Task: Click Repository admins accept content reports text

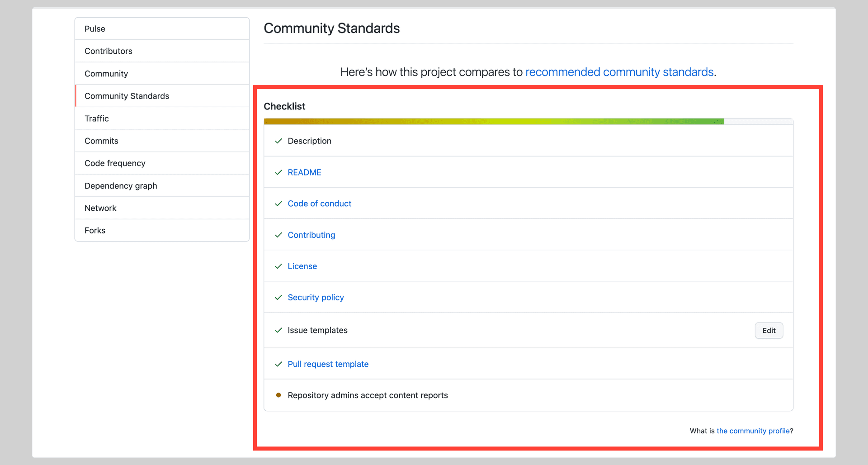Action: [368, 395]
